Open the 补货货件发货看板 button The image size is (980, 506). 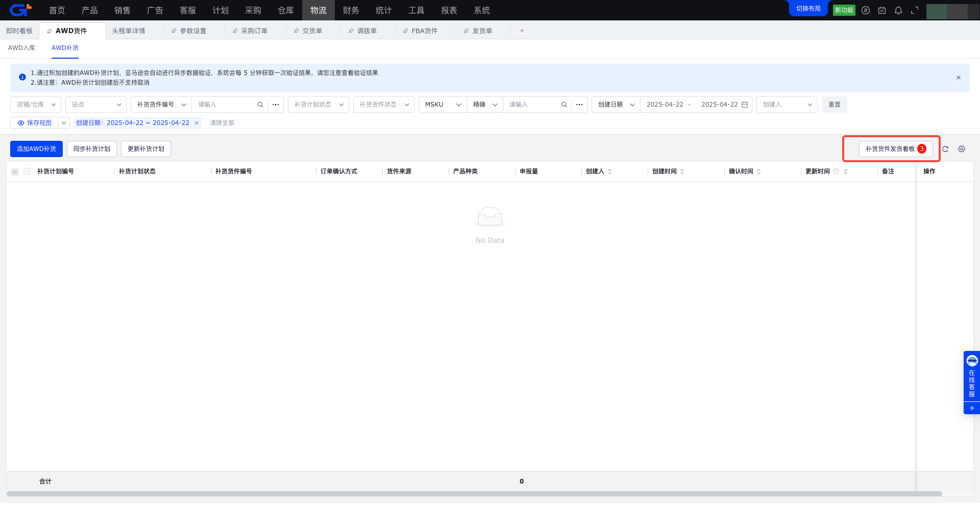click(896, 149)
